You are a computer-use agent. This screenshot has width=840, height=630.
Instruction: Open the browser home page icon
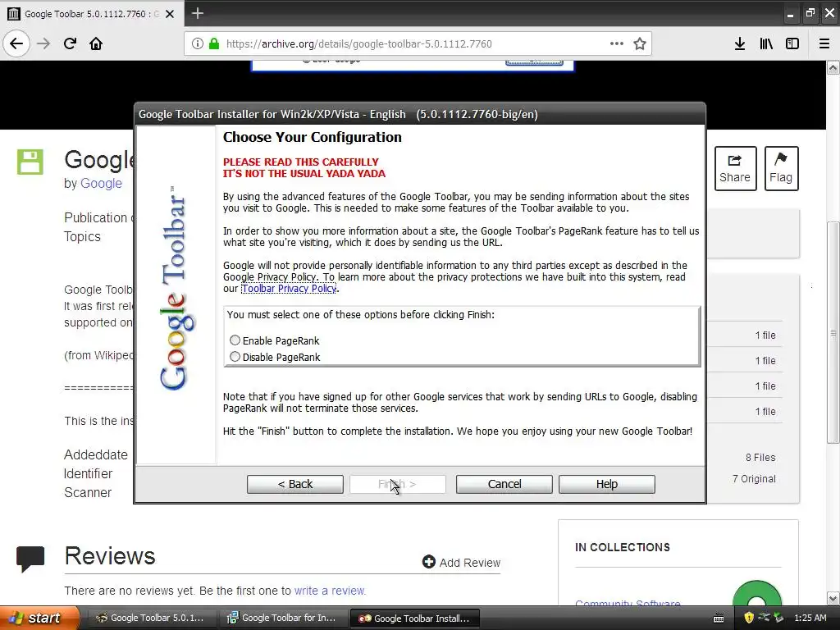96,43
